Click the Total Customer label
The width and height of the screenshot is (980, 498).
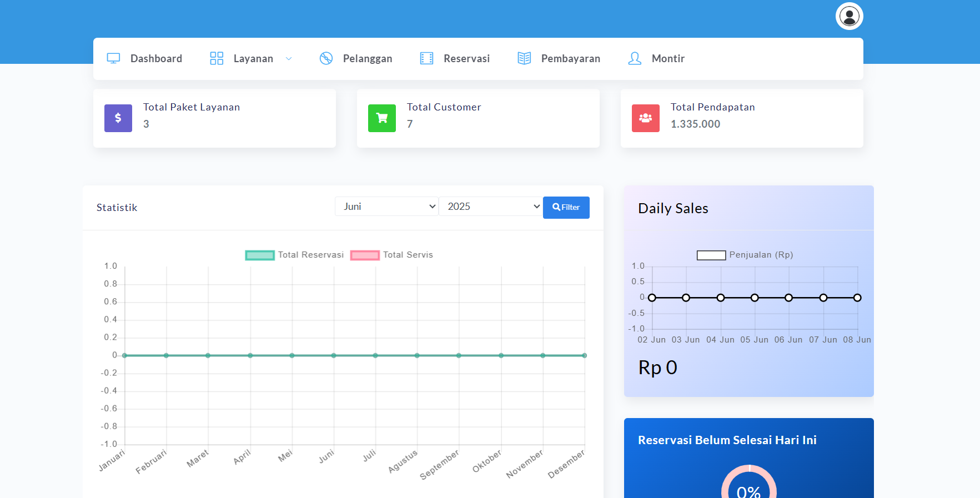[444, 107]
